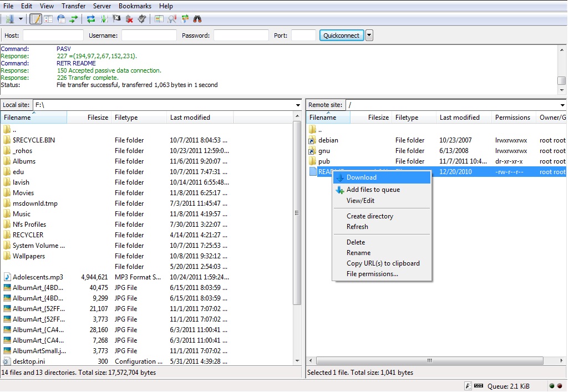Expand the Quickconnect history dropdown arrow
The image size is (569, 392).
(369, 35)
